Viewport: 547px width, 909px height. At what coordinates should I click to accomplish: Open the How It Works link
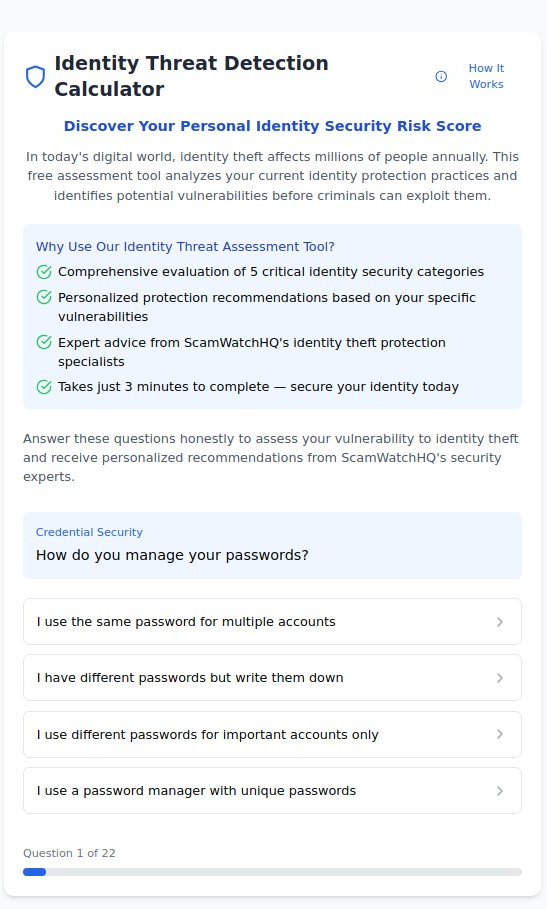[x=486, y=76]
